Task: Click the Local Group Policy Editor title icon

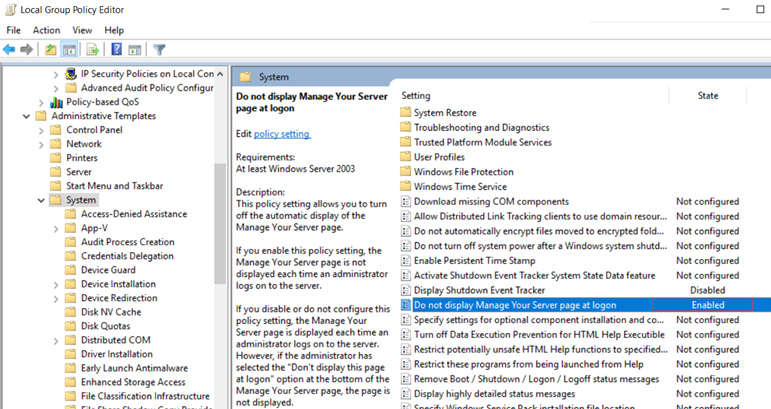Action: (10, 10)
